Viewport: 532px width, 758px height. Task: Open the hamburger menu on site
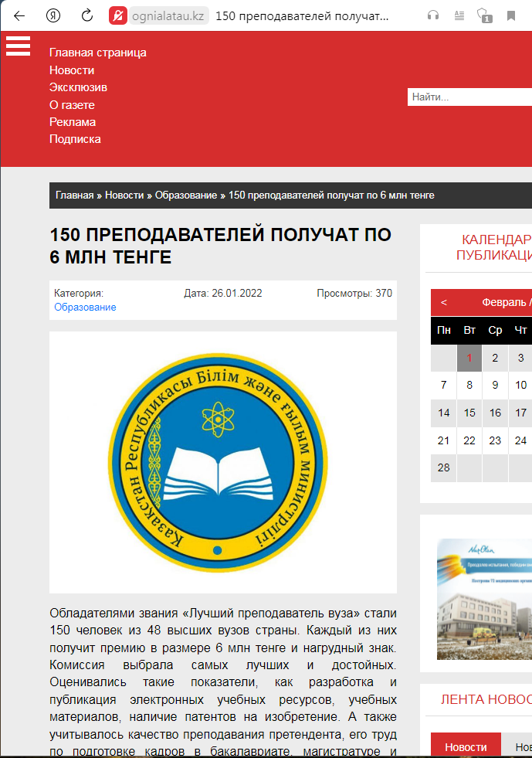point(18,46)
